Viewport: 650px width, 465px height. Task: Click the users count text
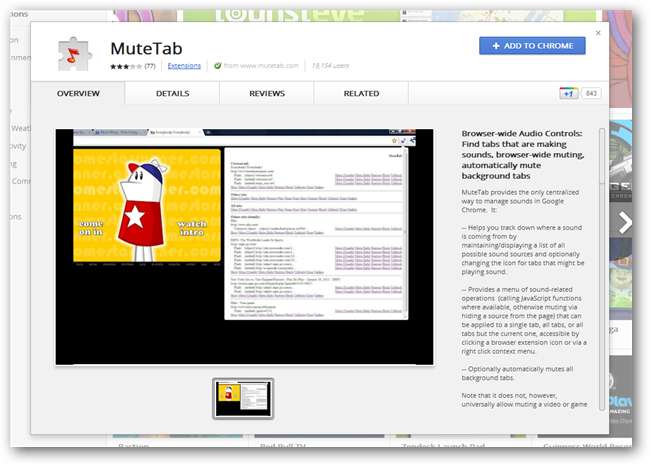pos(330,65)
